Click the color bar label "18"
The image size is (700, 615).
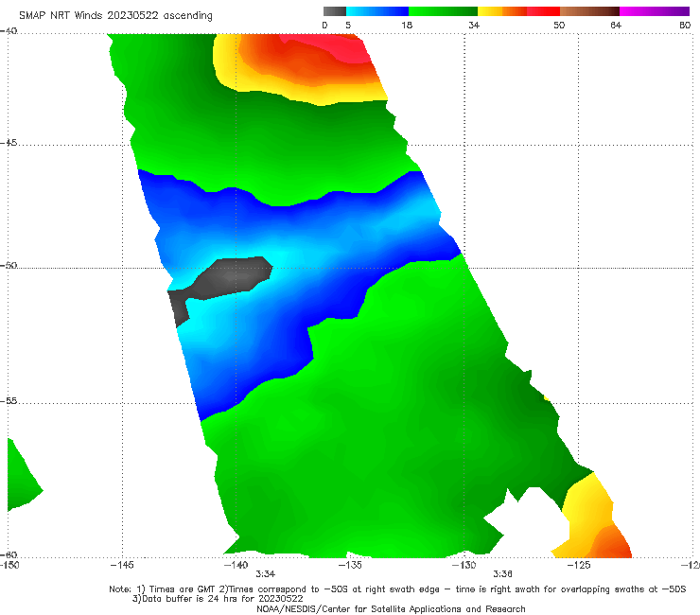(x=407, y=25)
